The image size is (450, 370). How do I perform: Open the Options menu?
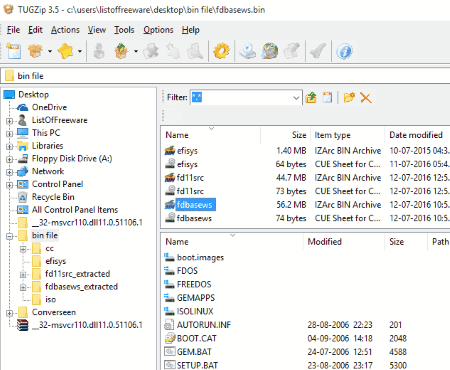pyautogui.click(x=158, y=30)
